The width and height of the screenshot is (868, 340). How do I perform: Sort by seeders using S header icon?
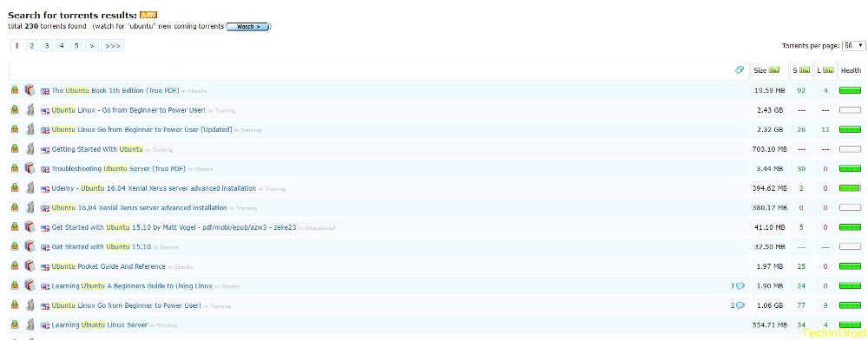[805, 70]
